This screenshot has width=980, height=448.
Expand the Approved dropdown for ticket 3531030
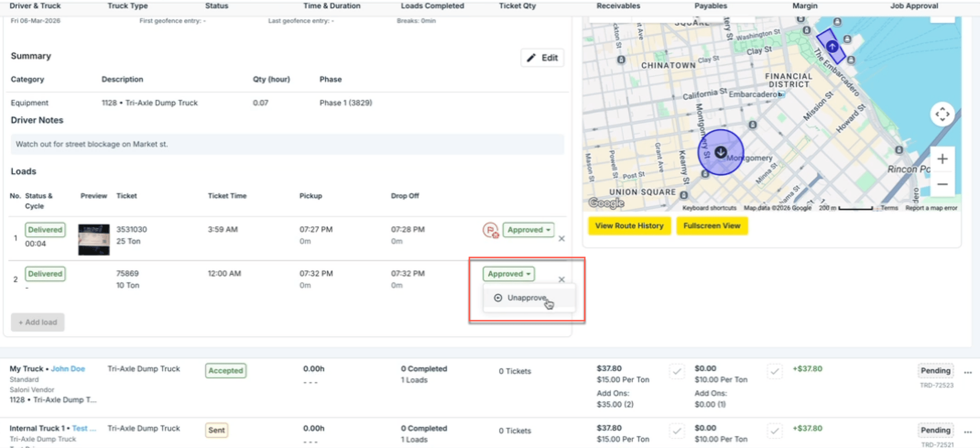click(528, 230)
